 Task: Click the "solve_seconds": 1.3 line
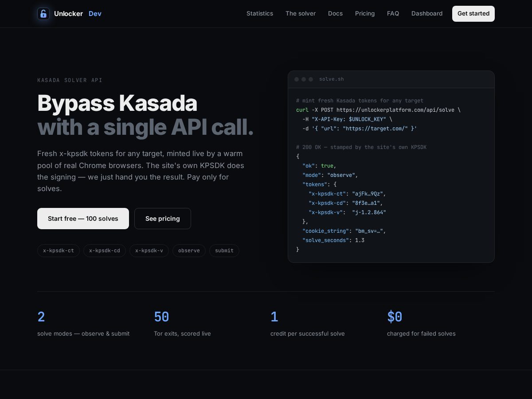[333, 240]
